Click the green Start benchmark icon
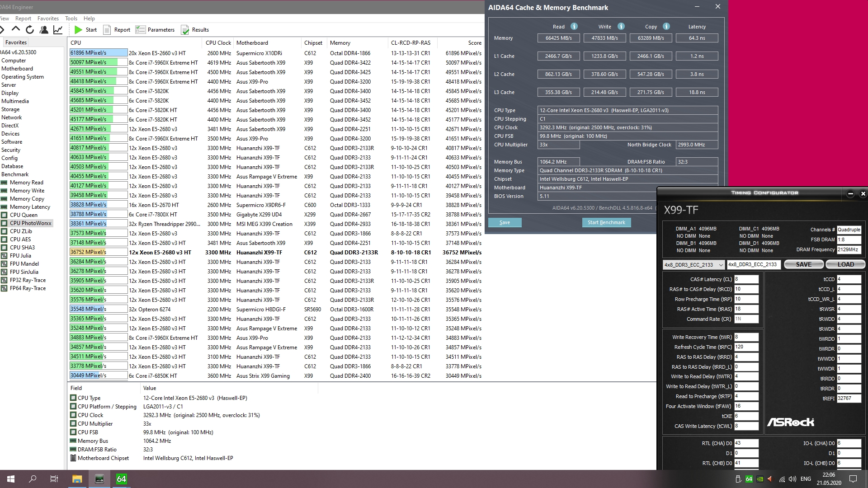This screenshot has height=488, width=868. (79, 30)
